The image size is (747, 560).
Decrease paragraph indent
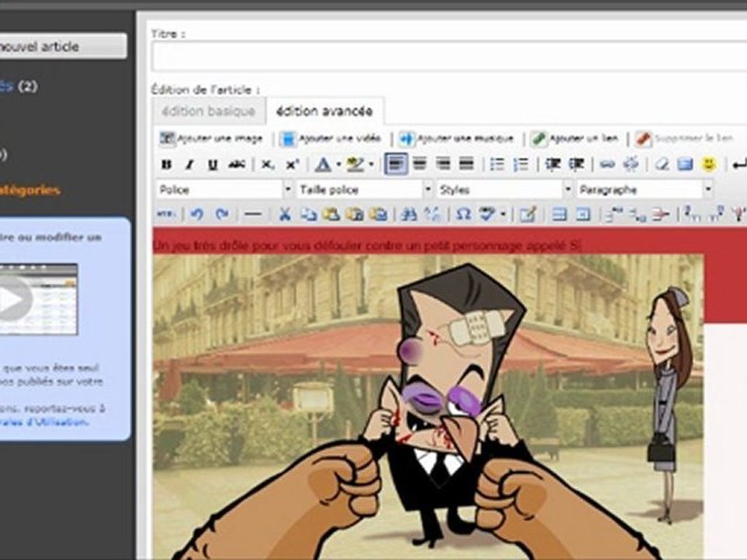[x=552, y=164]
